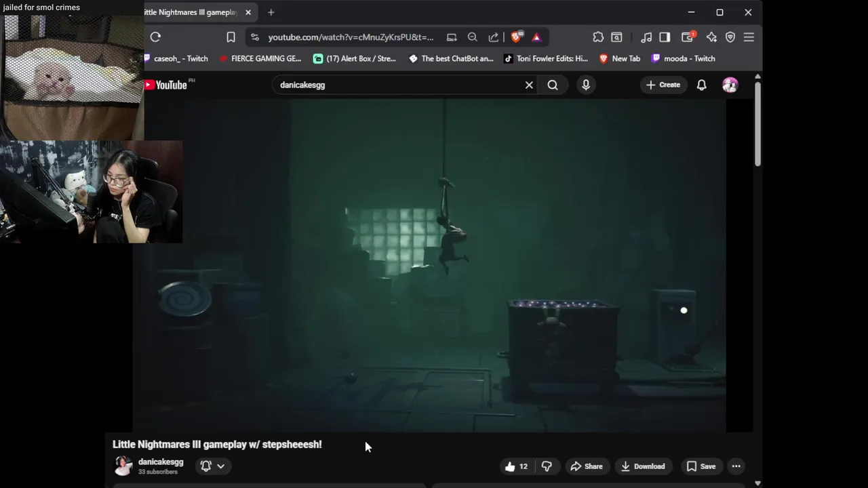This screenshot has height=488, width=868.
Task: Click the jailed for smol crimes overlay label
Action: click(x=41, y=7)
